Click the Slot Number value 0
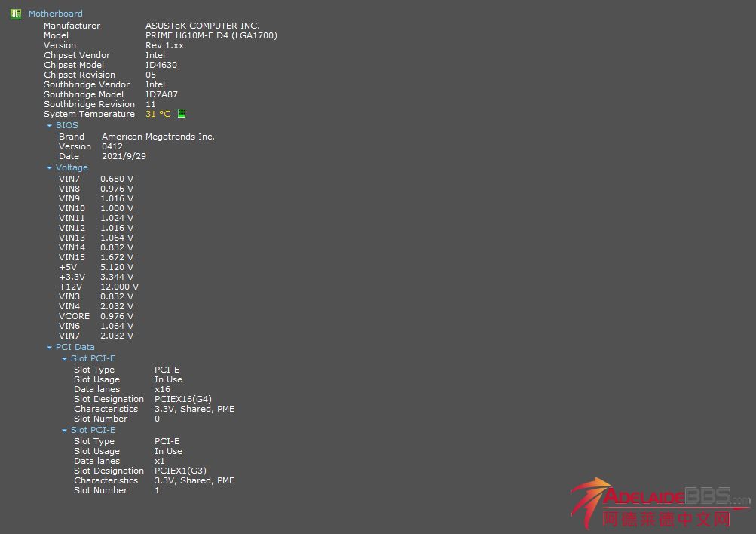Viewport: 756px width, 534px height. 157,419
